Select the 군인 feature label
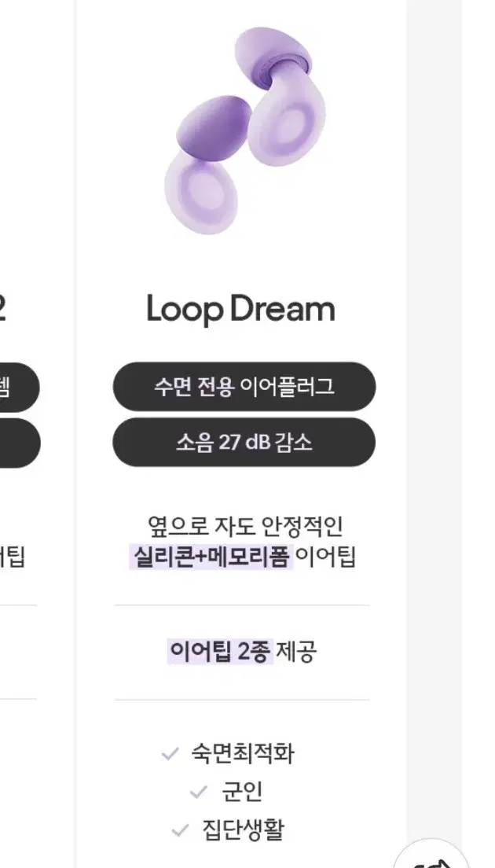495x868 pixels. pos(242,793)
